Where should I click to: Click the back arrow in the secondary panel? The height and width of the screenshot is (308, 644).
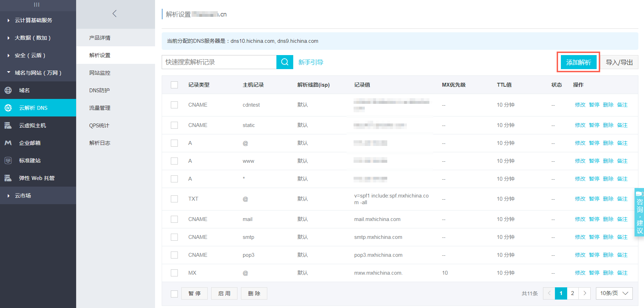point(114,14)
